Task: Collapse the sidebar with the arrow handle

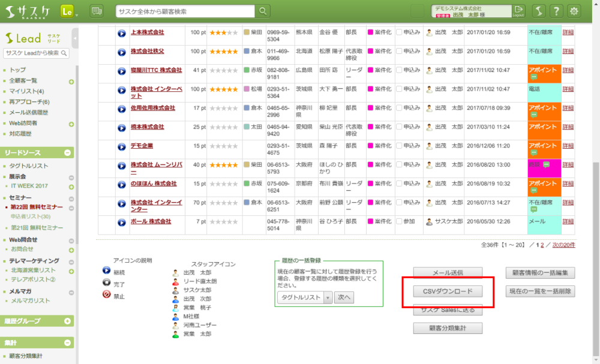Action: pyautogui.click(x=75, y=38)
